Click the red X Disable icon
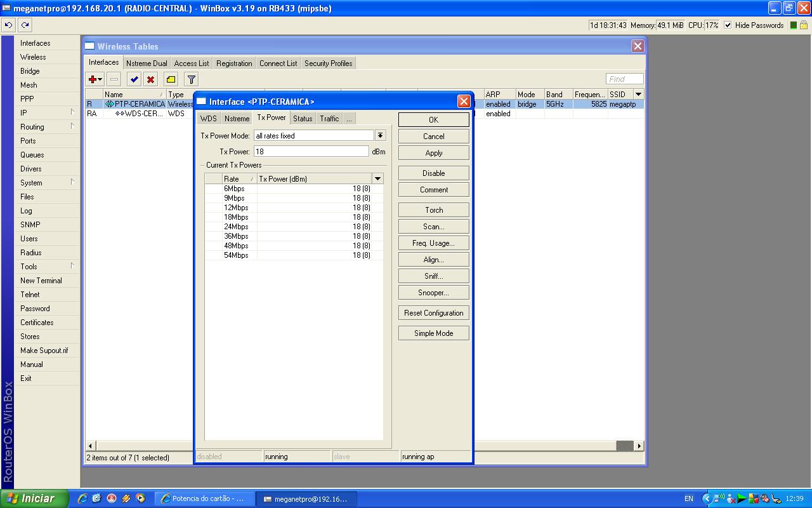The height and width of the screenshot is (508, 812). [151, 79]
